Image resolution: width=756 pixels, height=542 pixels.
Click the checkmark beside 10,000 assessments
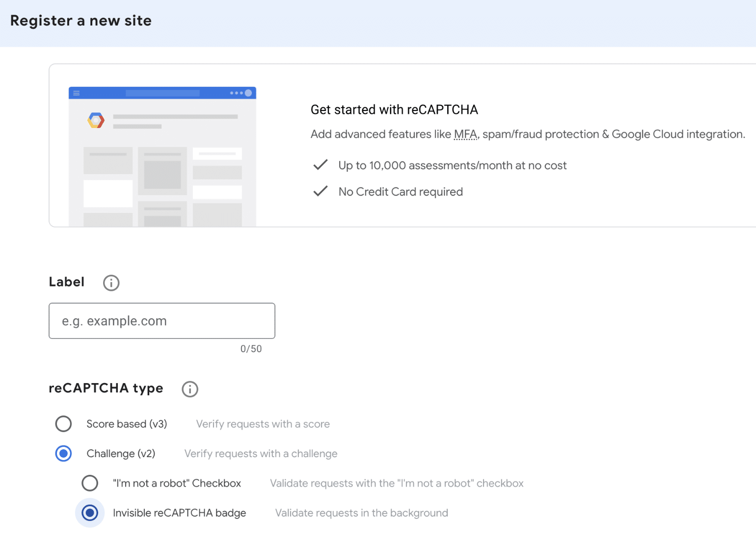[321, 165]
